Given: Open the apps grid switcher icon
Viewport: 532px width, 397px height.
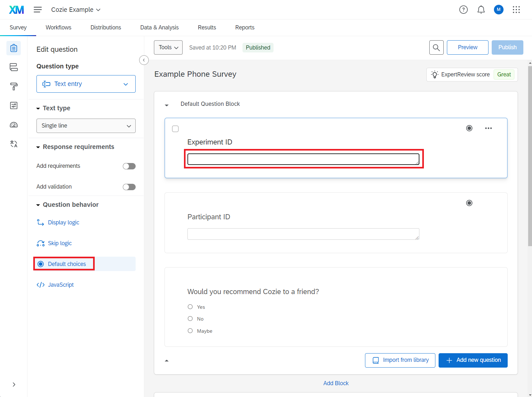Looking at the screenshot, I should point(516,10).
